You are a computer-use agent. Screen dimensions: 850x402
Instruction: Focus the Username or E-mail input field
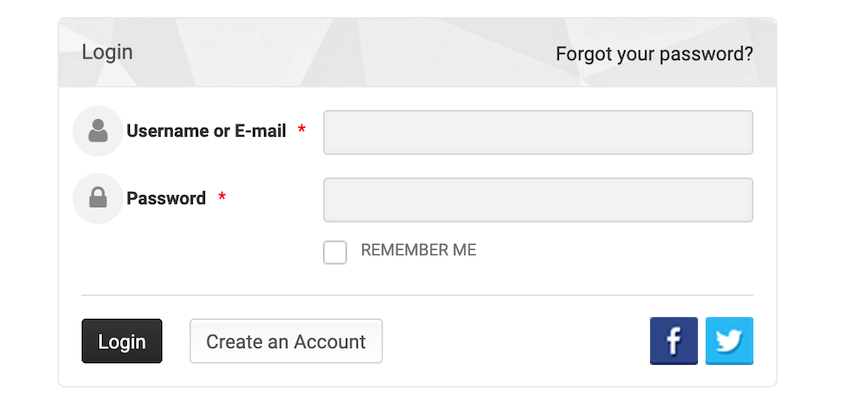[538, 132]
